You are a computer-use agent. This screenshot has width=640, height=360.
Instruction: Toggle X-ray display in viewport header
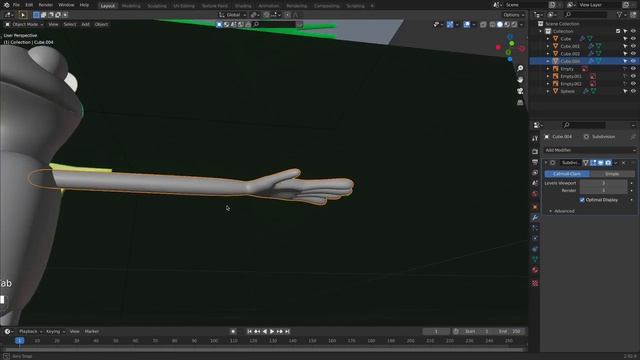[x=483, y=24]
